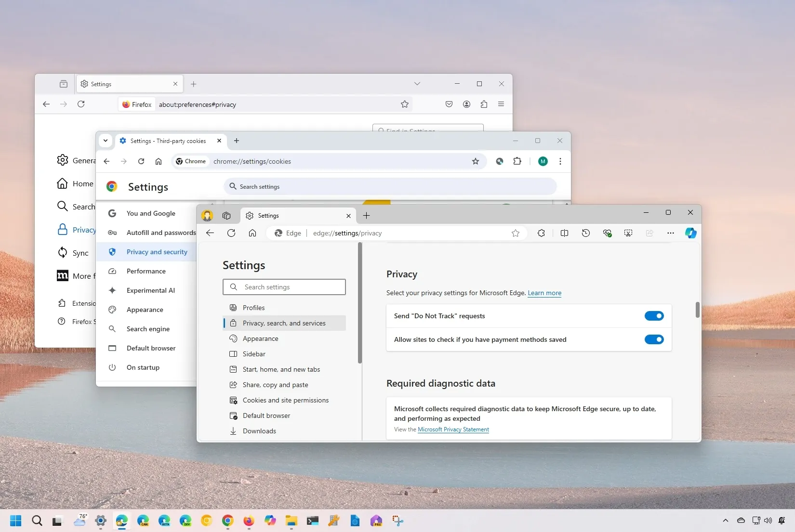Viewport: 795px width, 532px height.
Task: Close the Edge Settings tab
Action: pyautogui.click(x=349, y=216)
